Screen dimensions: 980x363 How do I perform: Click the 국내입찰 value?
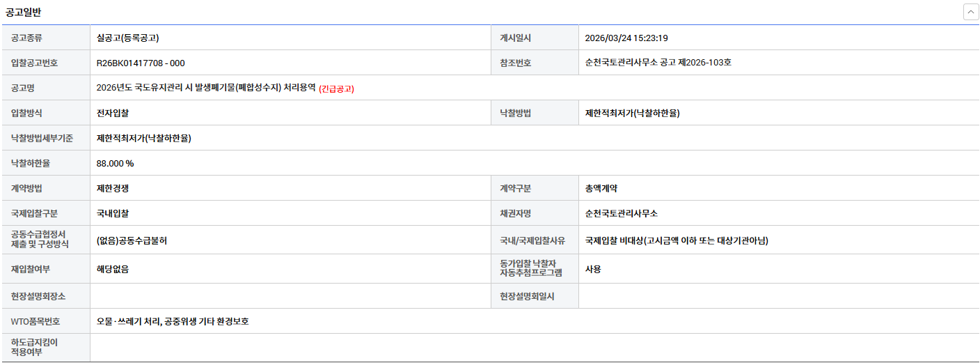pos(113,213)
